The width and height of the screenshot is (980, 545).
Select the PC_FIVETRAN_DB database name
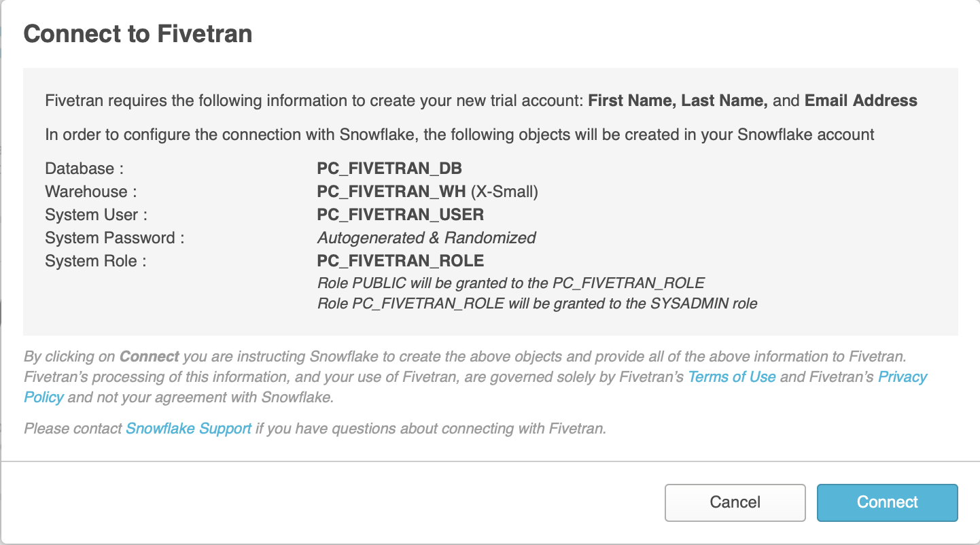(x=389, y=169)
